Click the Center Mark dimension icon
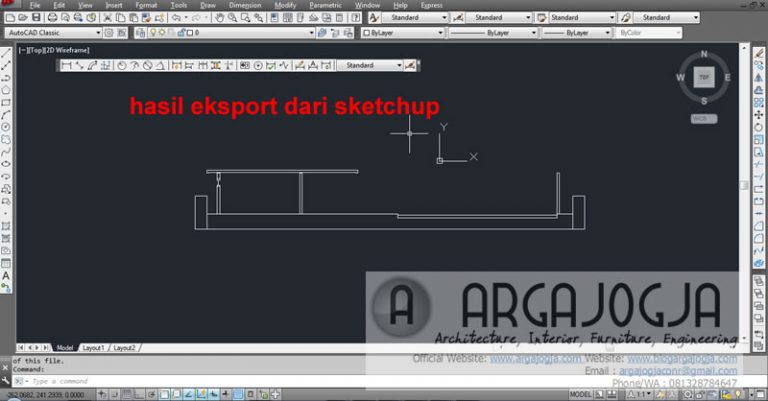The width and height of the screenshot is (768, 401). coord(258,65)
